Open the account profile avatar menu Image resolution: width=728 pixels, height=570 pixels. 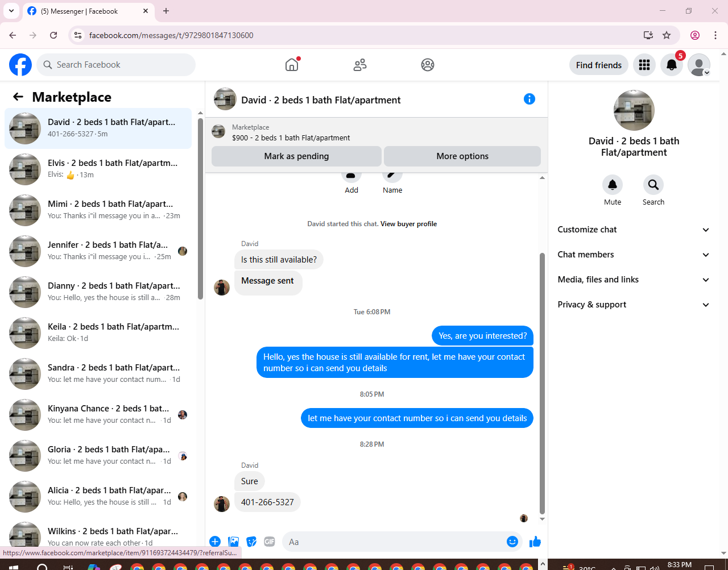[699, 65]
